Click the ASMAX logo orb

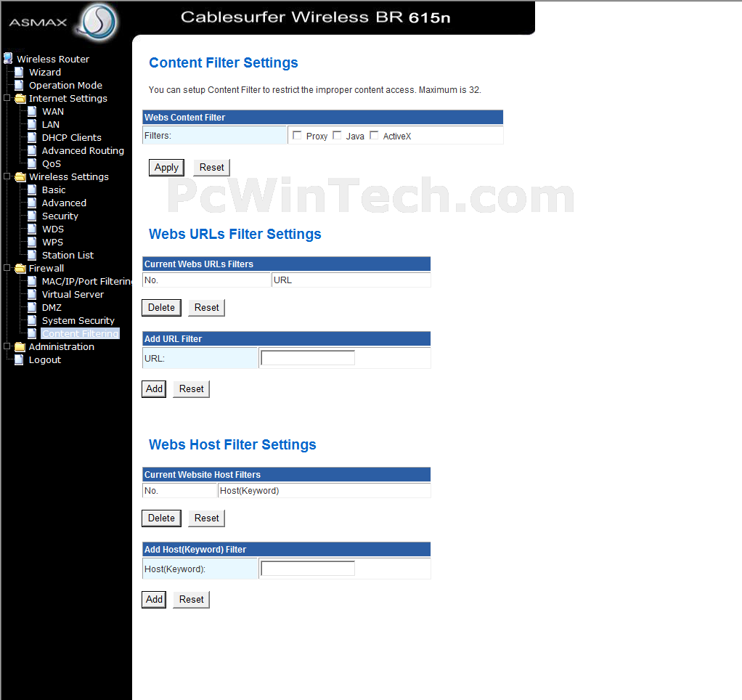click(x=98, y=21)
